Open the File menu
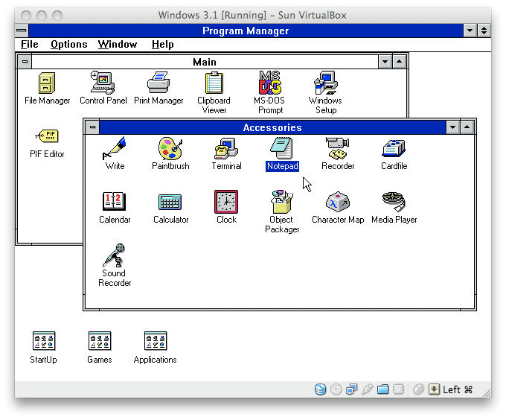Viewport: 506px width, 420px height. pyautogui.click(x=29, y=44)
